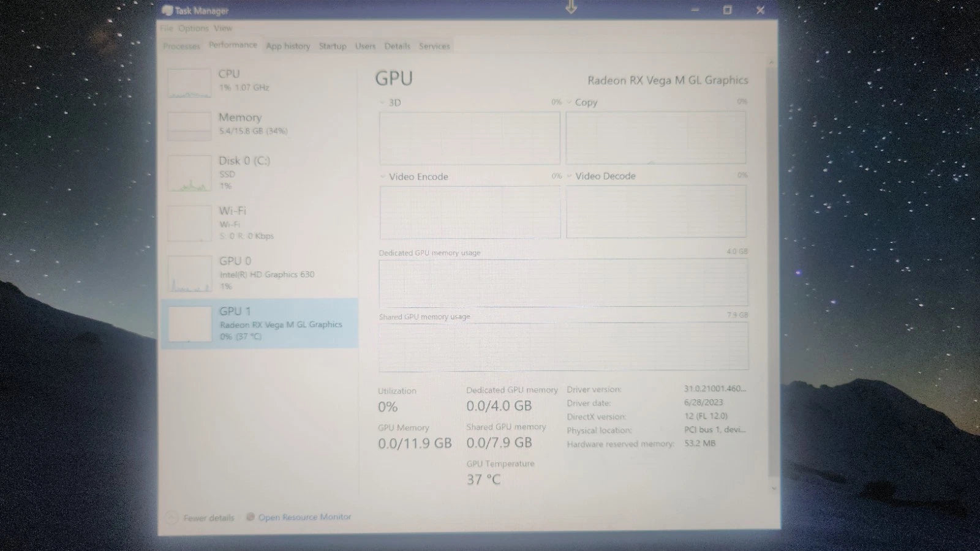Switch to the Processes tab
This screenshot has width=980, height=551.
181,47
